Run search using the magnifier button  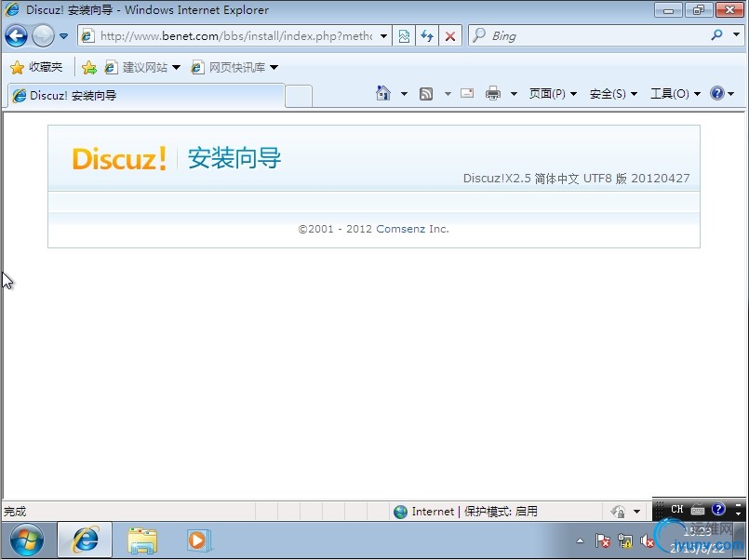pyautogui.click(x=716, y=34)
